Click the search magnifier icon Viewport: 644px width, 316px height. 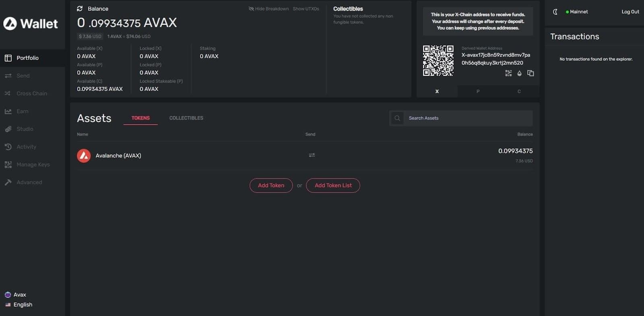(x=397, y=118)
